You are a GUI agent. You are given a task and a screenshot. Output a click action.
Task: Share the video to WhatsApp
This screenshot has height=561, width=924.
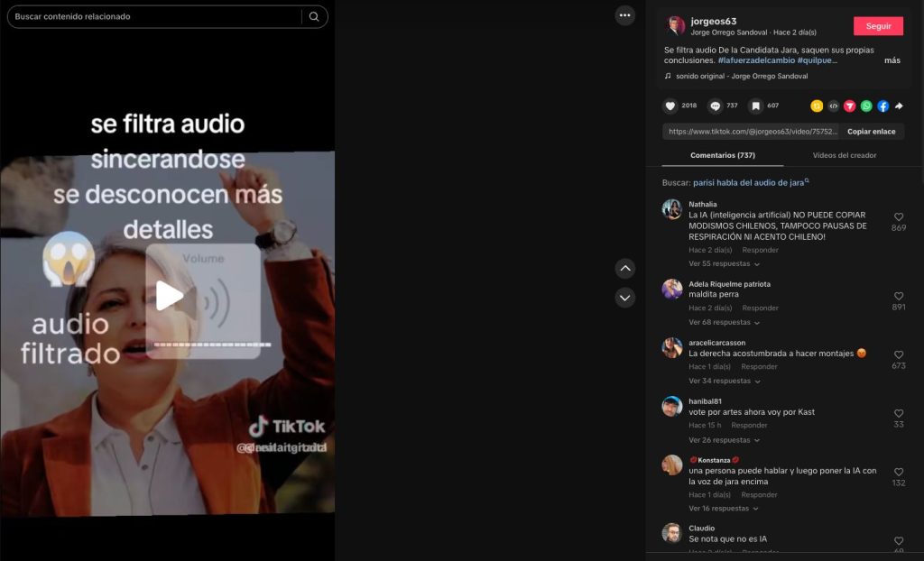(x=866, y=106)
